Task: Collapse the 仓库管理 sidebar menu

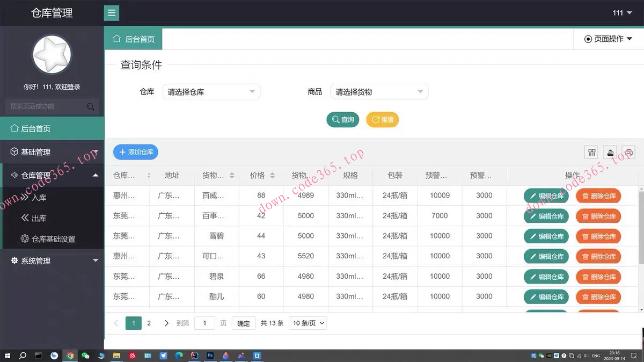Action: (96, 175)
